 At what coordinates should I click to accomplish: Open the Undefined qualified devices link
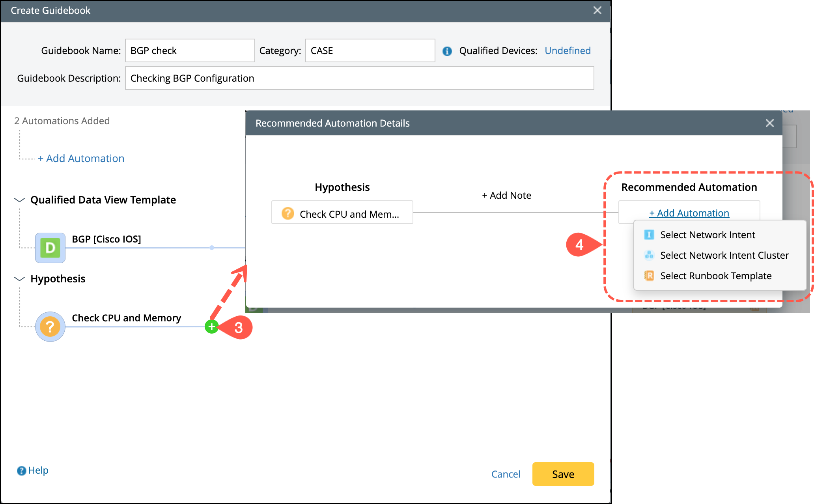tap(568, 50)
